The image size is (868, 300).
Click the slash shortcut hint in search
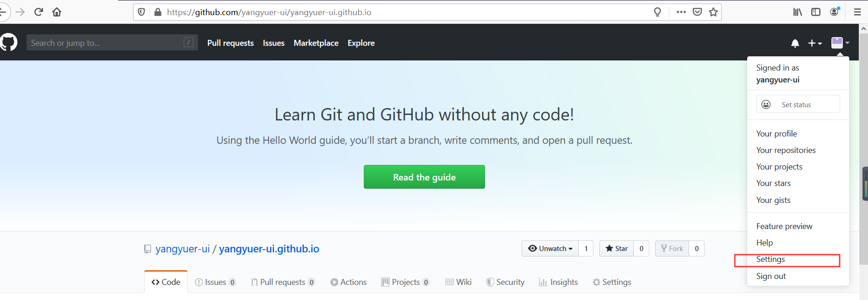tap(189, 42)
